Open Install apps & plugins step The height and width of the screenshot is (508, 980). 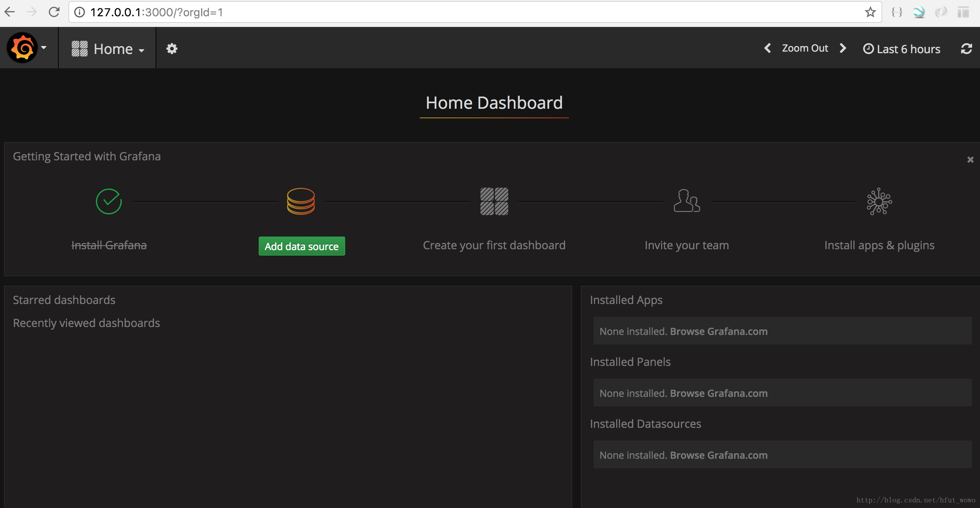coord(880,245)
